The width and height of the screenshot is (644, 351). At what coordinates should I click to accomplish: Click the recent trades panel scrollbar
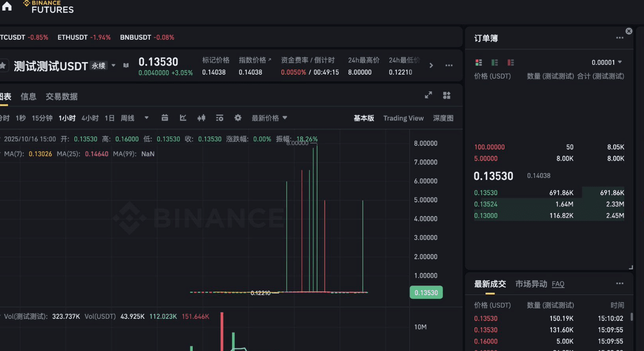point(632,317)
